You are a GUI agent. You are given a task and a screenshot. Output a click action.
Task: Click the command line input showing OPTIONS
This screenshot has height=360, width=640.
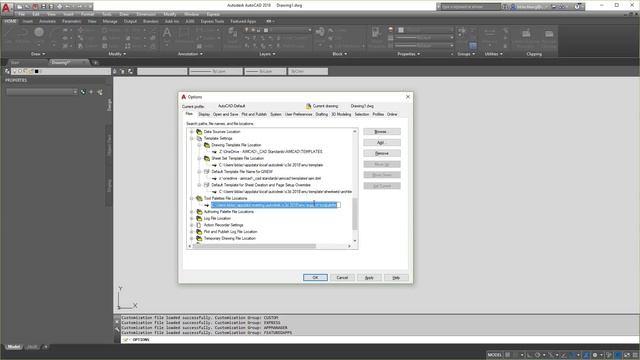click(x=380, y=340)
